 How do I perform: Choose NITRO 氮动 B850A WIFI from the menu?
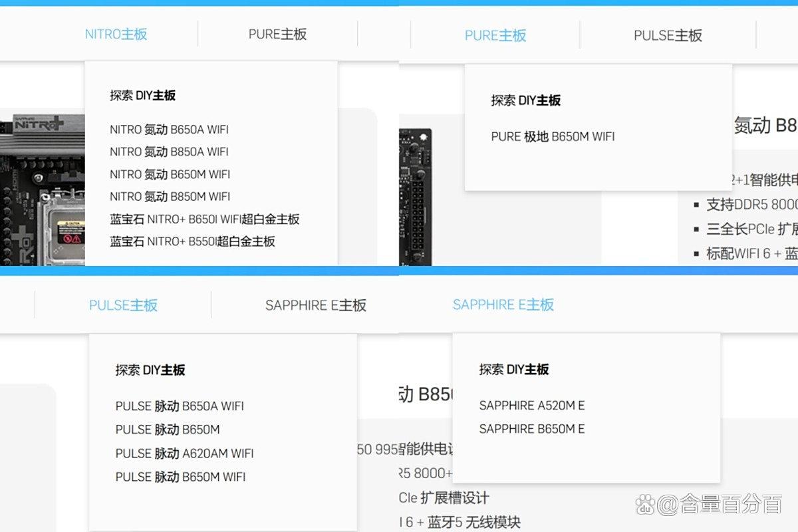(x=169, y=152)
